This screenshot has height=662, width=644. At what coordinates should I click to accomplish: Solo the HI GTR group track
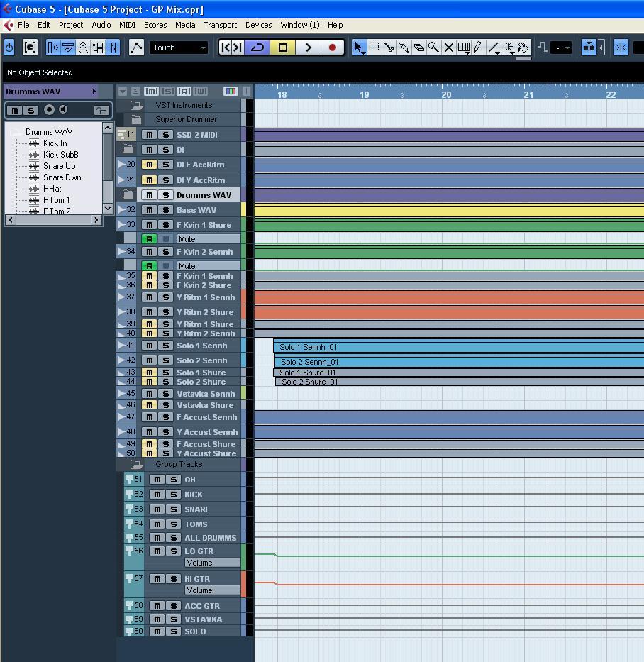pyautogui.click(x=174, y=579)
